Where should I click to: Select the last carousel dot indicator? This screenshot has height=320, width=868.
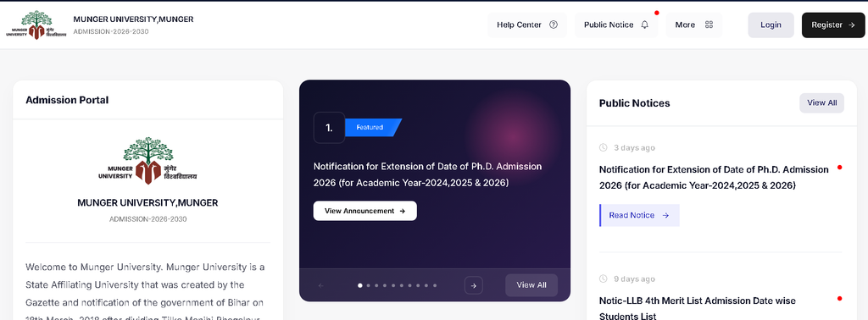pyautogui.click(x=435, y=285)
